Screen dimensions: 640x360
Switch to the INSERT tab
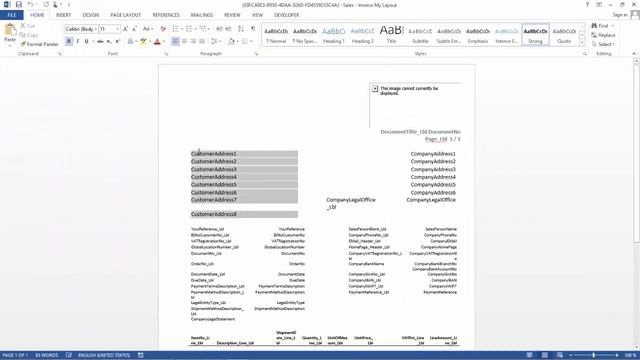tap(64, 15)
